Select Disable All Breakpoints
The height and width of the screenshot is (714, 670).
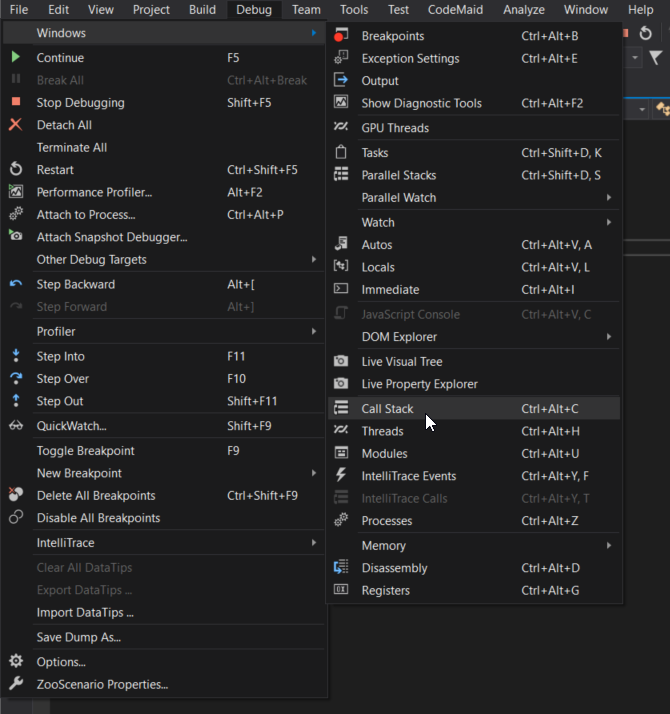[98, 518]
